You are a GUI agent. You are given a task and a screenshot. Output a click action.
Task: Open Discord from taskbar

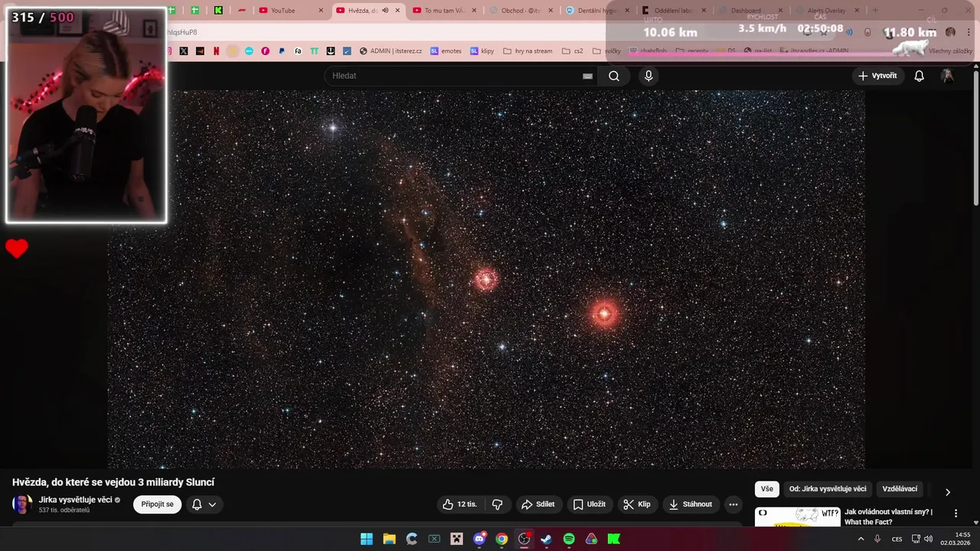pos(479,539)
